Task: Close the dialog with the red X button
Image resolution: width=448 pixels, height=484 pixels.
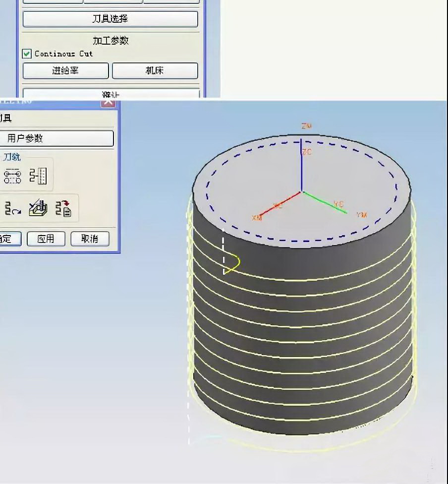Action: click(108, 102)
